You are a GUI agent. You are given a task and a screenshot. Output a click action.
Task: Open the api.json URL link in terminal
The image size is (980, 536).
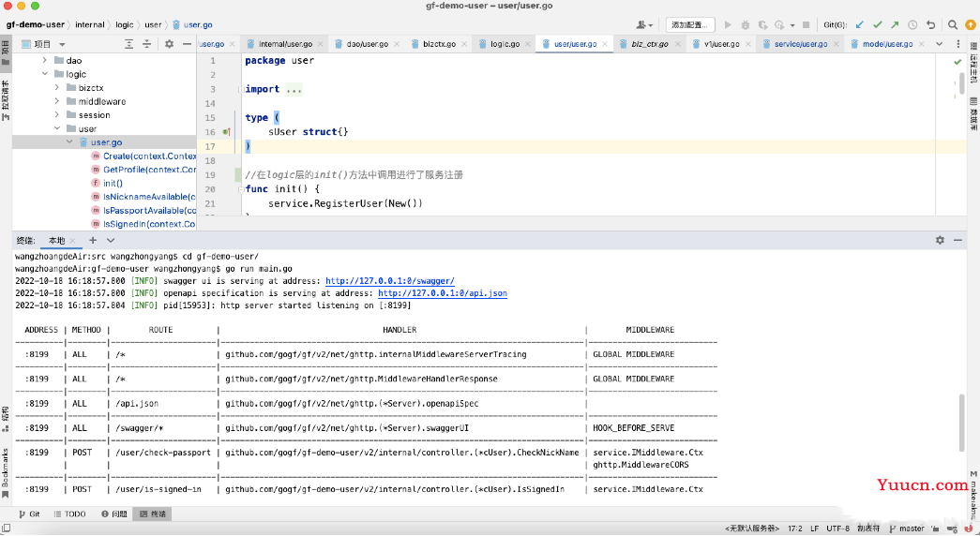coord(443,293)
